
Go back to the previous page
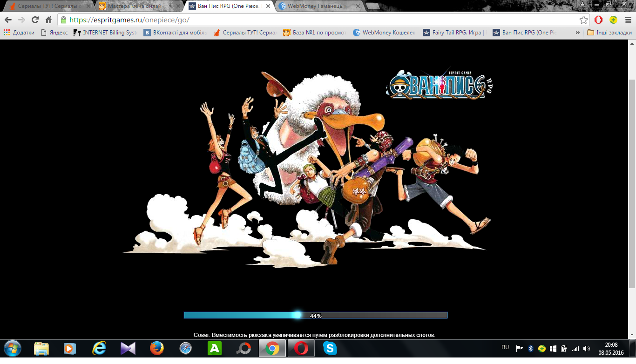(x=8, y=20)
